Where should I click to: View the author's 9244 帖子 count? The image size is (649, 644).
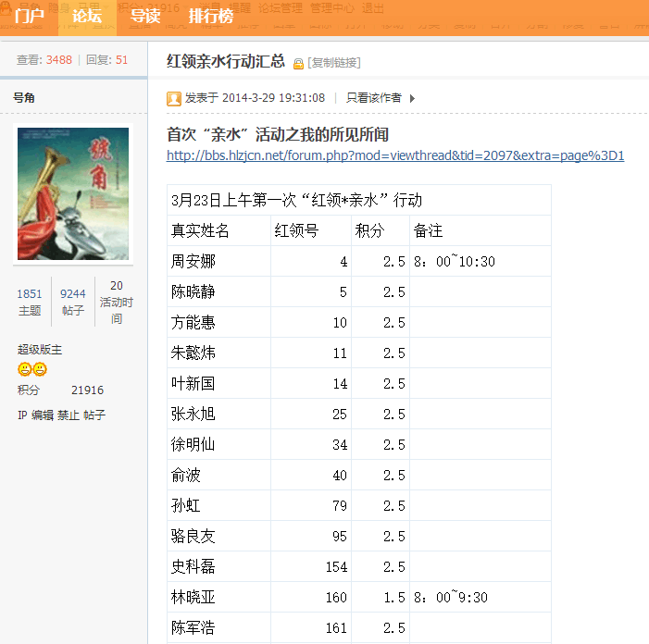[x=73, y=303]
